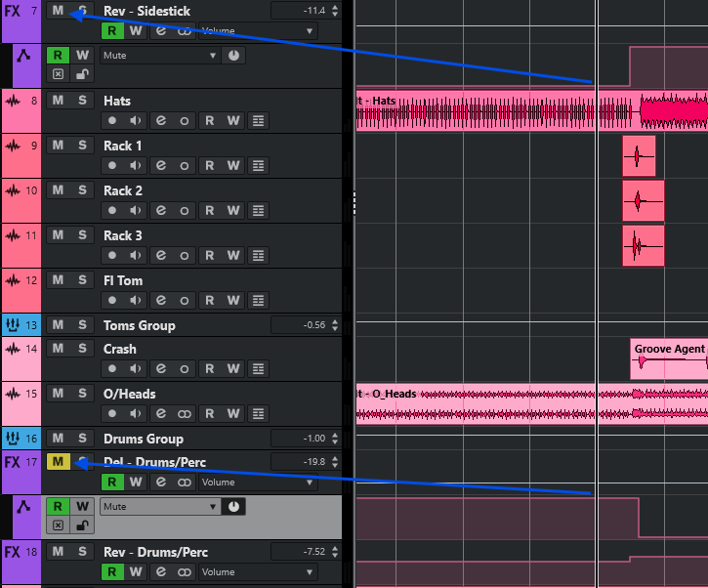
Task: Toggle lock on Del - Drums/Perc automation lane
Action: click(82, 525)
